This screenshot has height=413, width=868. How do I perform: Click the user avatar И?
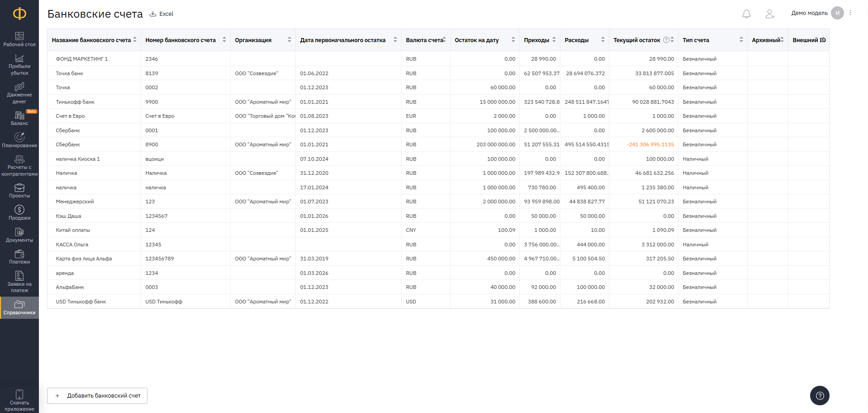[x=837, y=13]
